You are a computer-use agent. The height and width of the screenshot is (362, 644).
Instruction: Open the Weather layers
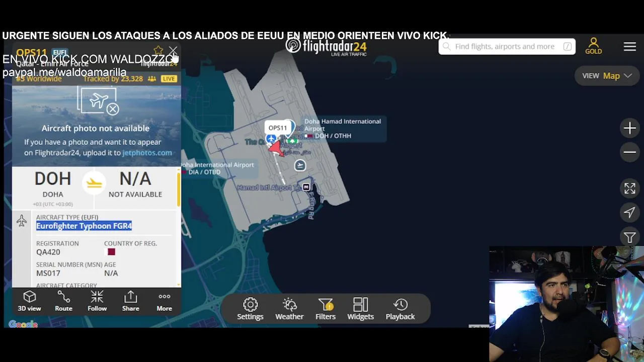point(289,309)
